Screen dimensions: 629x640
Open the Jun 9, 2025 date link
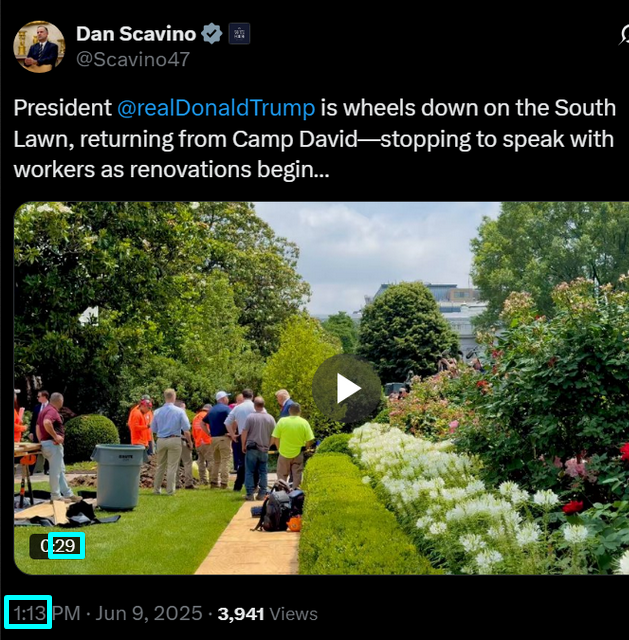[x=149, y=613]
